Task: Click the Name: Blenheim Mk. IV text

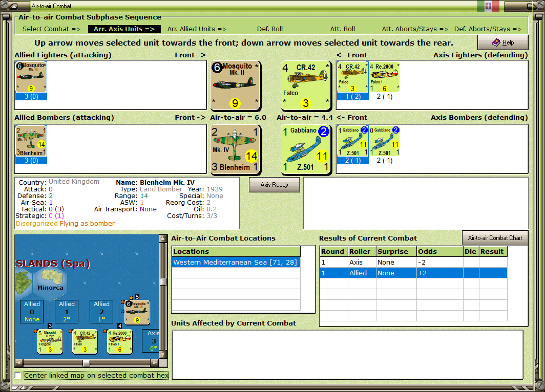Action: point(155,182)
